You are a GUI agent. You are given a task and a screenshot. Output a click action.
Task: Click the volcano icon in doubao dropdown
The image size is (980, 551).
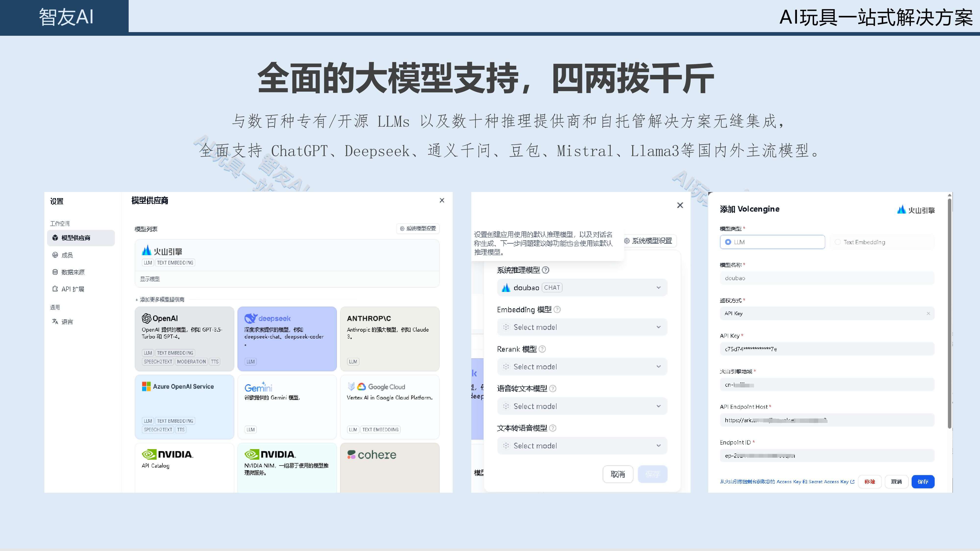pos(506,287)
